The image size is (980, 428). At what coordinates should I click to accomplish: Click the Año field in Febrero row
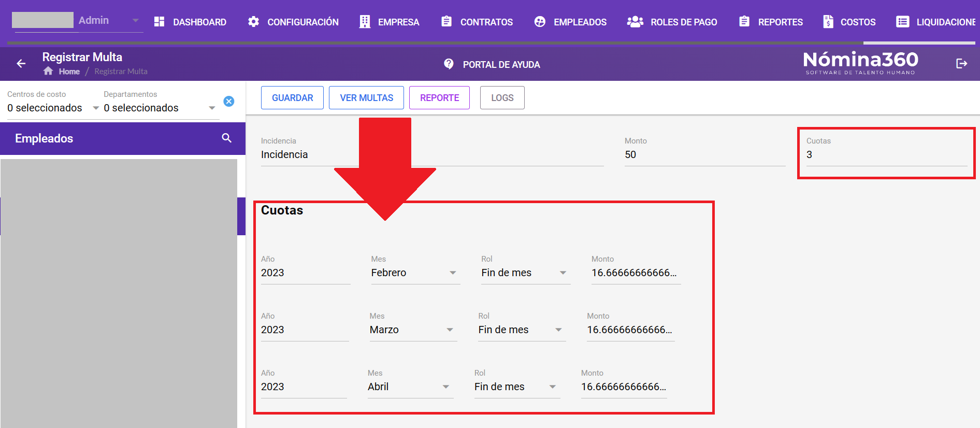coord(306,273)
